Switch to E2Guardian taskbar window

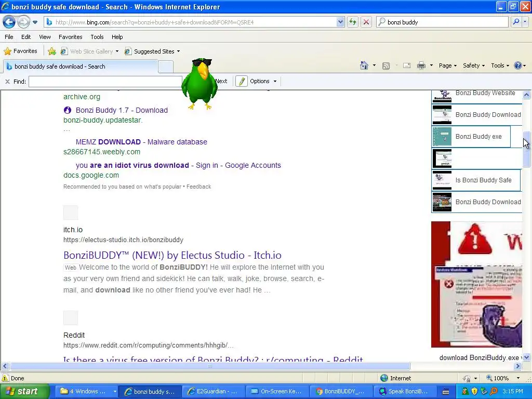click(212, 391)
